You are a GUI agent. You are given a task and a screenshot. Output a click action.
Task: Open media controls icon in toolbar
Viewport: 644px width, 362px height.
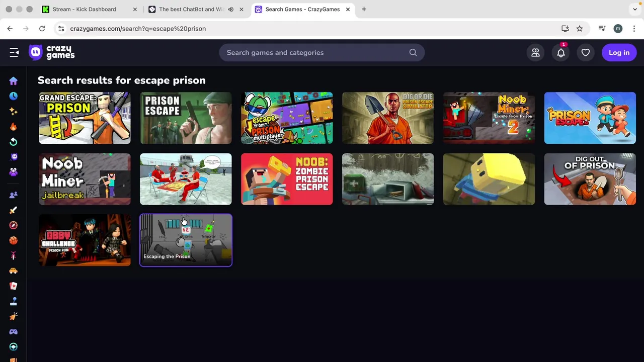pos(602,29)
